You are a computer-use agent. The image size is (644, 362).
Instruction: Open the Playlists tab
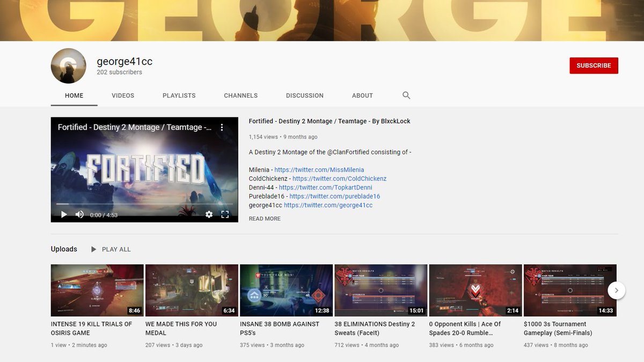[179, 95]
